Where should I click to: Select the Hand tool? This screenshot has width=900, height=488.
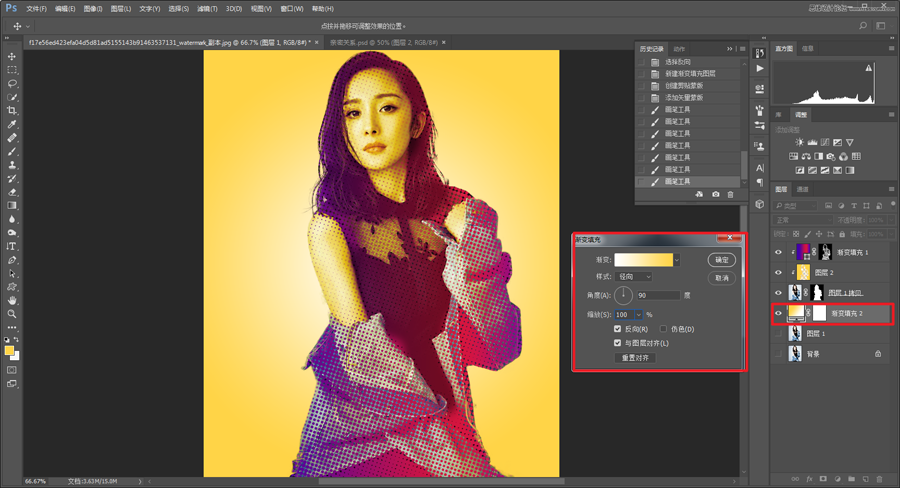12,300
